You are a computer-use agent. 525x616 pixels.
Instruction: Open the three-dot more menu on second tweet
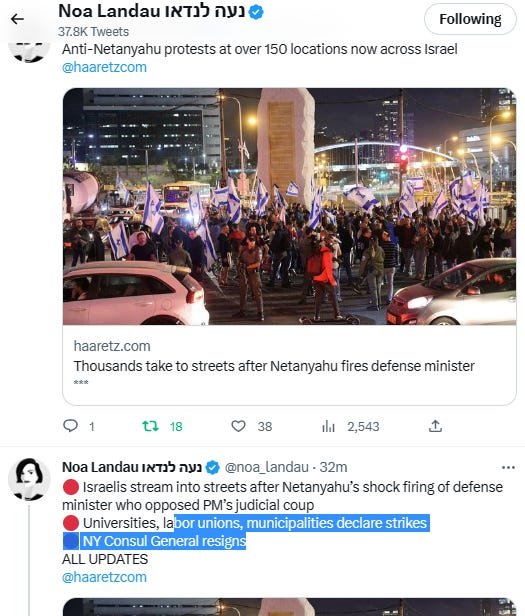[508, 467]
